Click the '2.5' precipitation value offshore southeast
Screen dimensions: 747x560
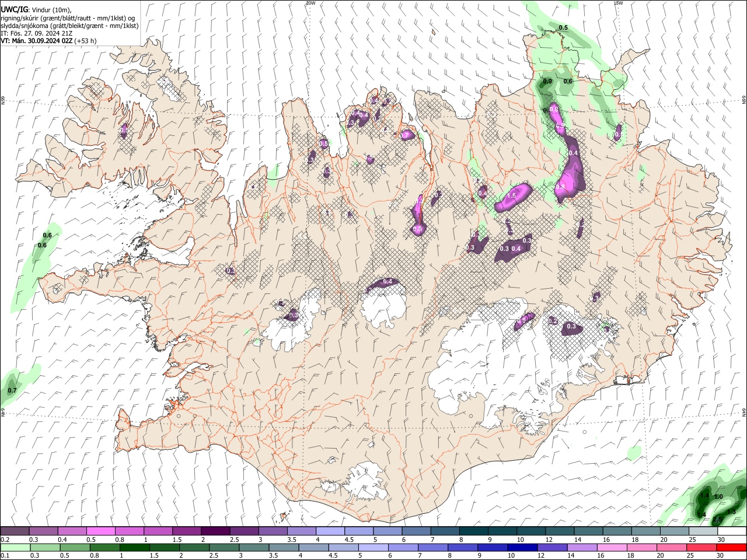[718, 519]
